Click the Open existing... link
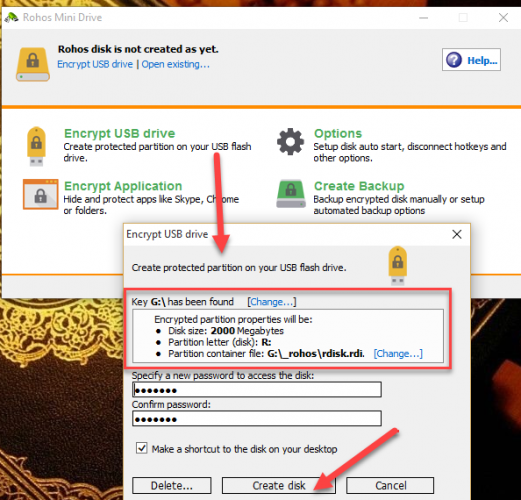 pyautogui.click(x=176, y=64)
